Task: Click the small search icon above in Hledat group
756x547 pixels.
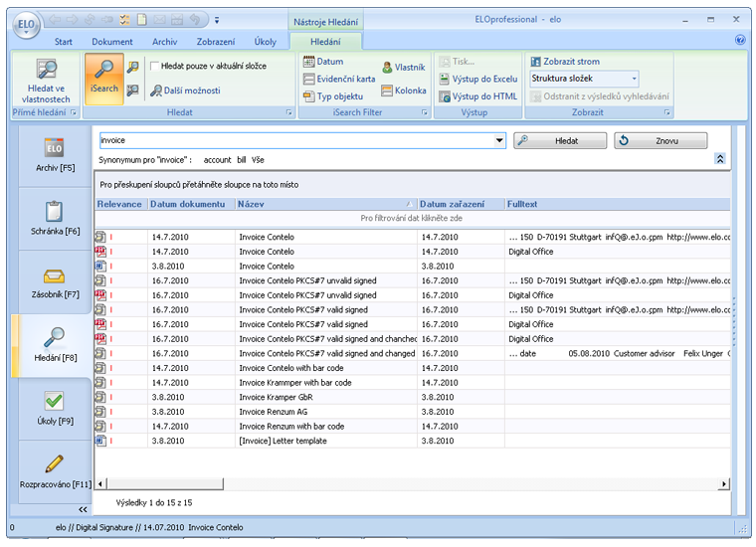Action: (x=133, y=67)
